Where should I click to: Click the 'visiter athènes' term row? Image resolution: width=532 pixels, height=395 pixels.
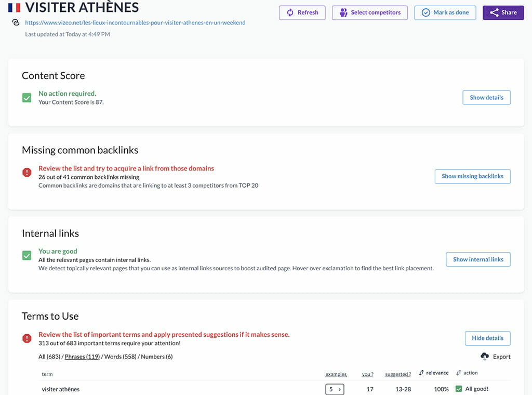pyautogui.click(x=274, y=389)
